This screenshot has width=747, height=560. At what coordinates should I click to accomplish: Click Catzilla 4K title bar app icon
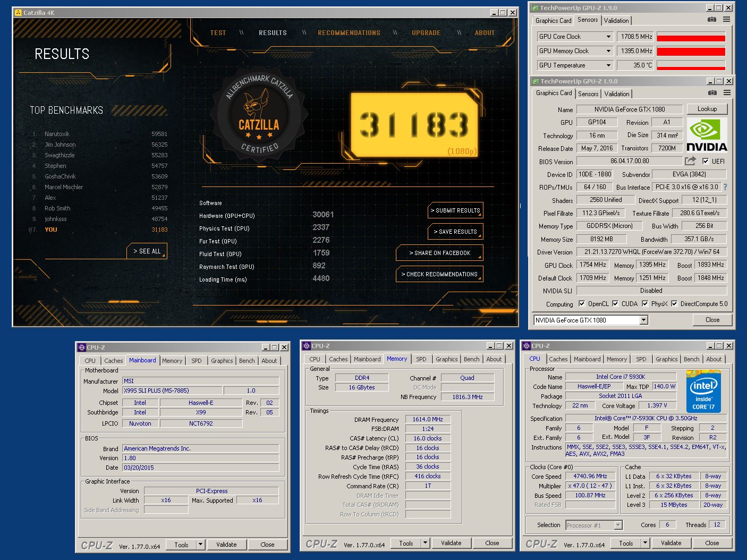(18, 12)
